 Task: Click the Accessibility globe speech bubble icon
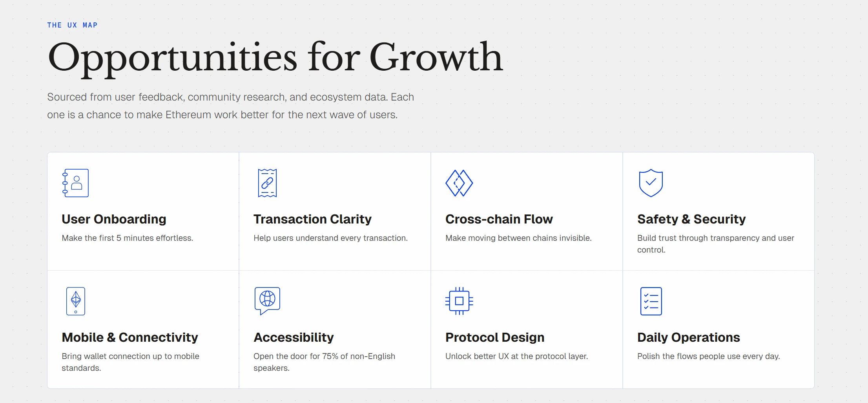[x=267, y=300]
